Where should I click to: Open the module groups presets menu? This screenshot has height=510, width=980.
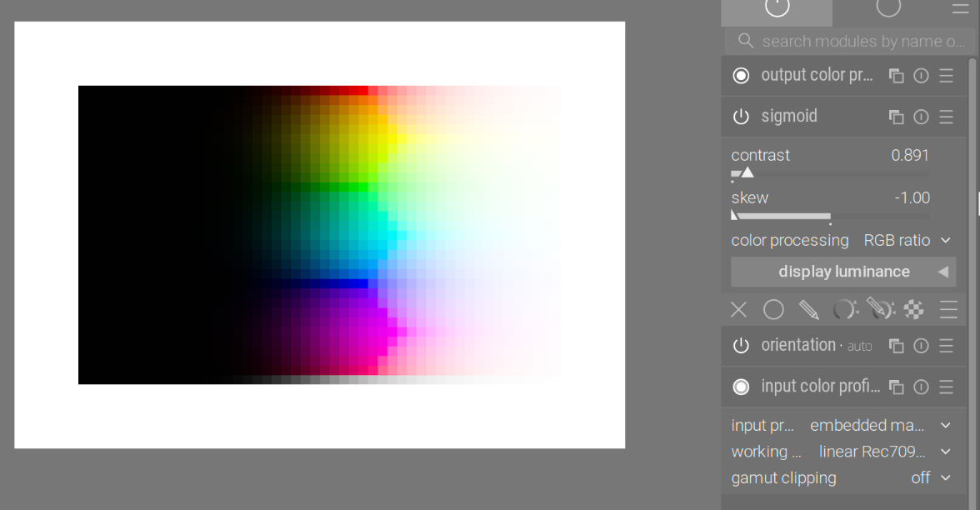[x=960, y=8]
